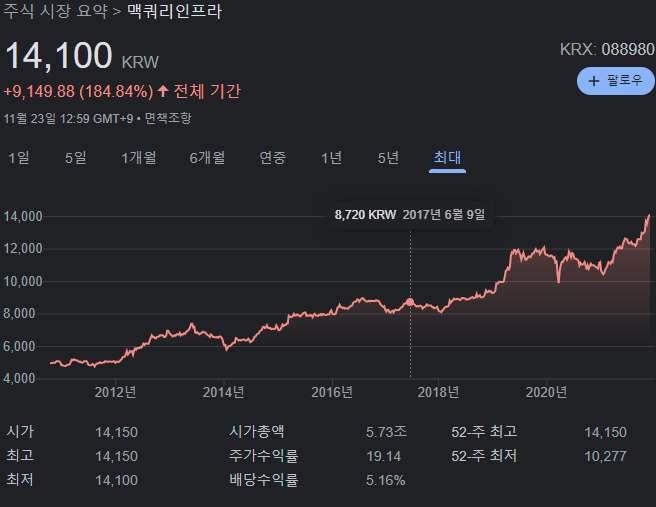Image resolution: width=656 pixels, height=507 pixels.
Task: Click the 6,000 y-axis label
Action: click(x=19, y=346)
